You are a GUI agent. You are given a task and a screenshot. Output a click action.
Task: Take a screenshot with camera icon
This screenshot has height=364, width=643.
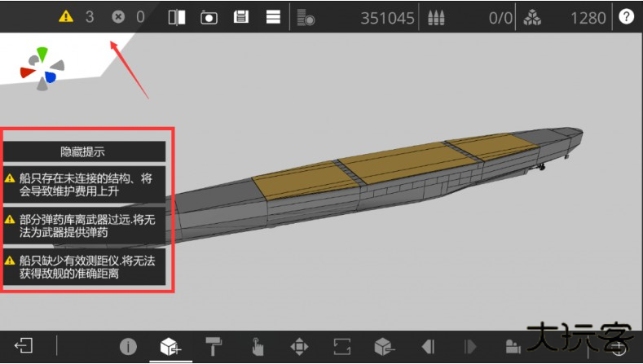click(209, 16)
